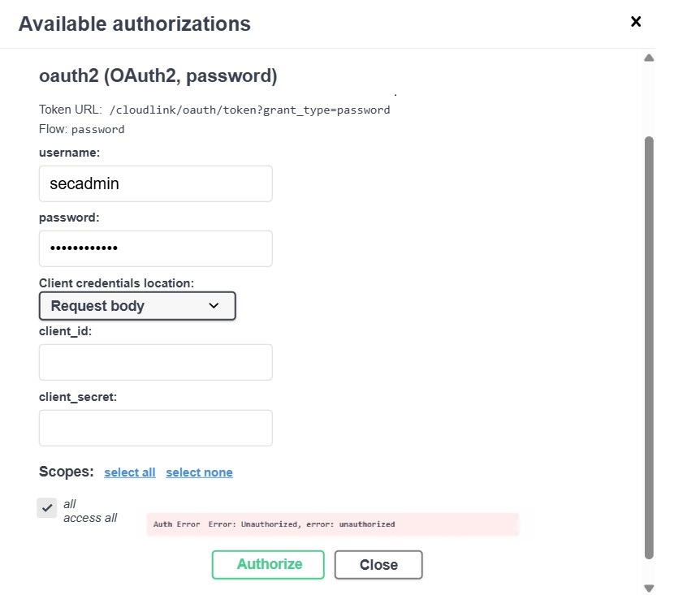Click the 'access all' scope description label
The height and width of the screenshot is (595, 700).
coord(90,518)
